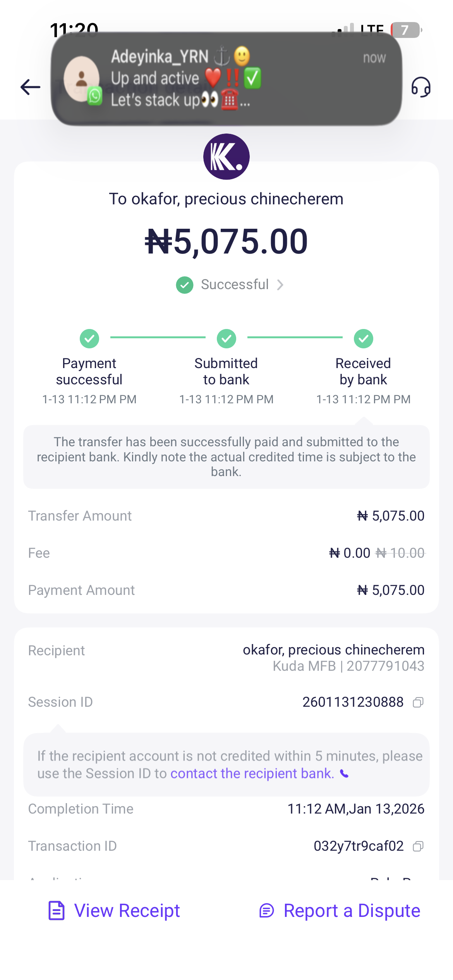Follow the contact the recipient bank link

tap(252, 773)
